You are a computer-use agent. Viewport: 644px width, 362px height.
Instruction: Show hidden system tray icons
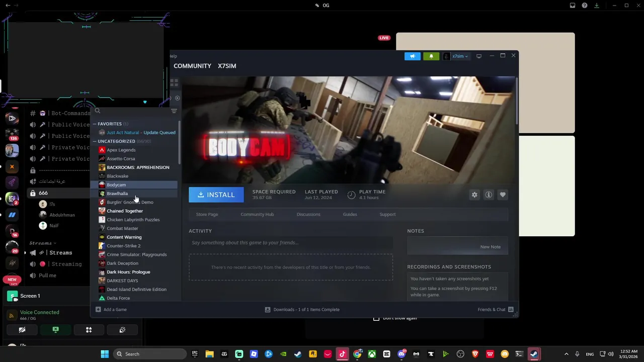click(x=567, y=354)
